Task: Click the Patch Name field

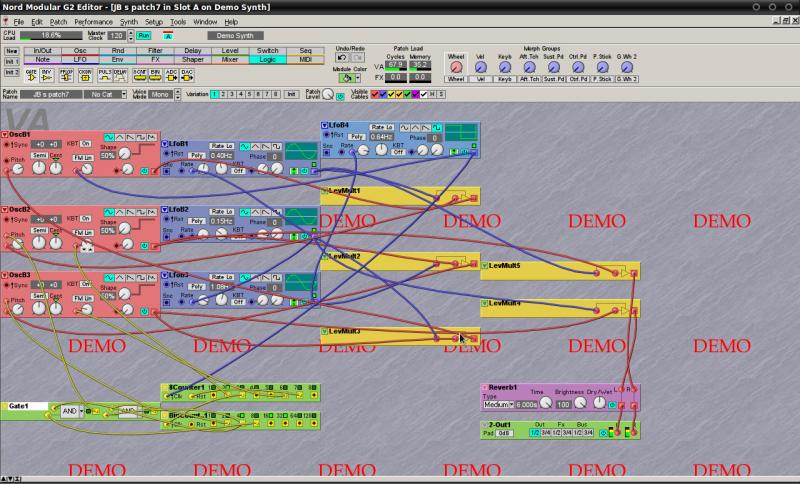Action: point(51,94)
